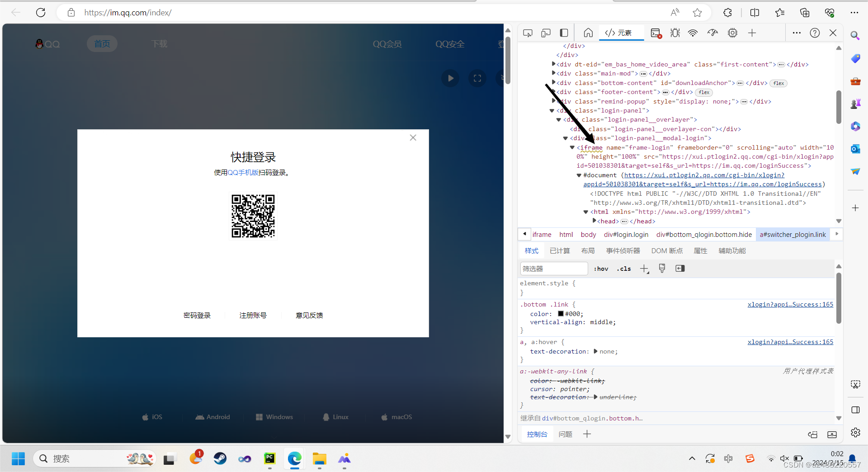Open the Performance gauge icon in DevTools

coord(712,33)
